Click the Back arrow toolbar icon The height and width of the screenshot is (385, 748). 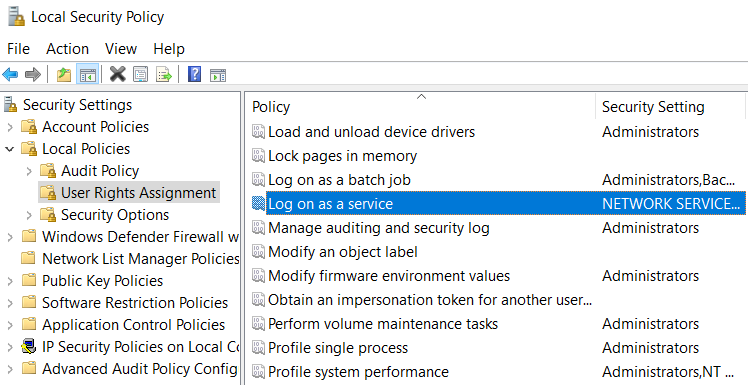point(10,74)
